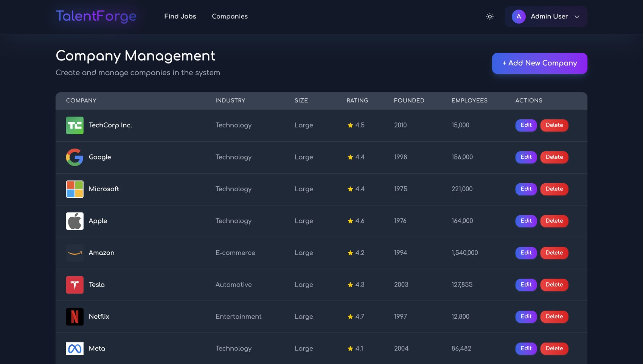Click the SIZE column header

[301, 101]
